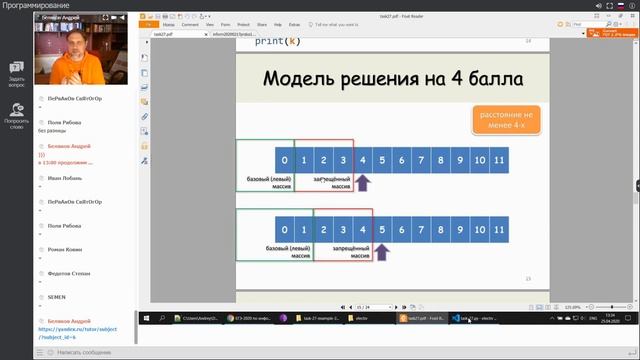Click the zoom in plus button
This screenshot has height=360, width=640.
[x=630, y=307]
